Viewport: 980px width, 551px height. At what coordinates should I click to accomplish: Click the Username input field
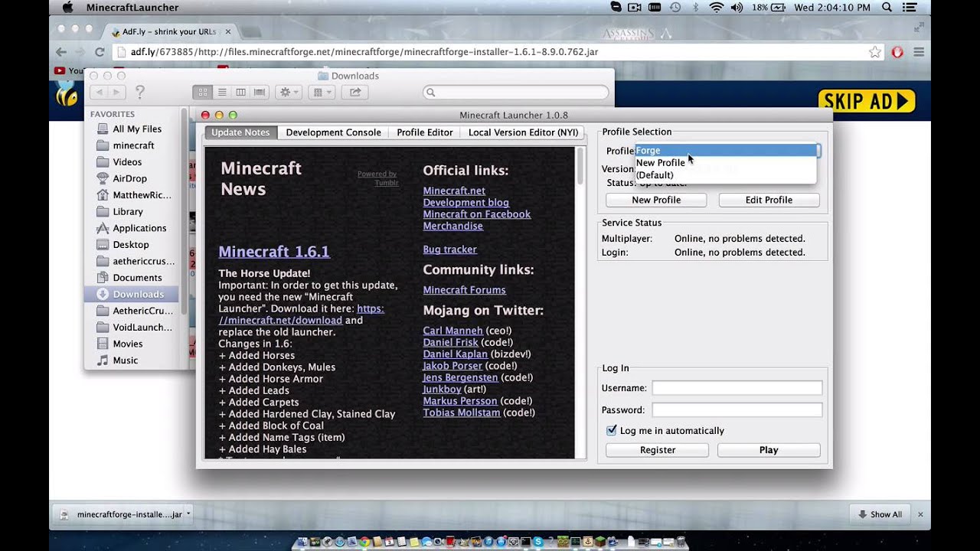coord(737,388)
